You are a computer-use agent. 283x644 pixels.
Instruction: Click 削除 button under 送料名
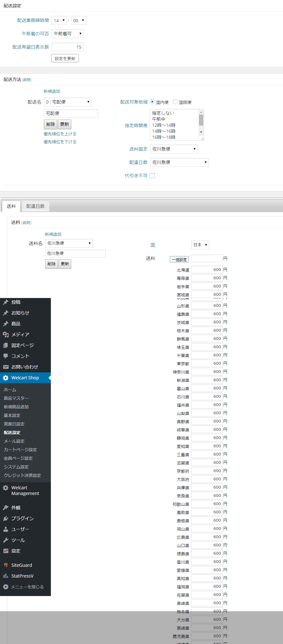pos(52,264)
